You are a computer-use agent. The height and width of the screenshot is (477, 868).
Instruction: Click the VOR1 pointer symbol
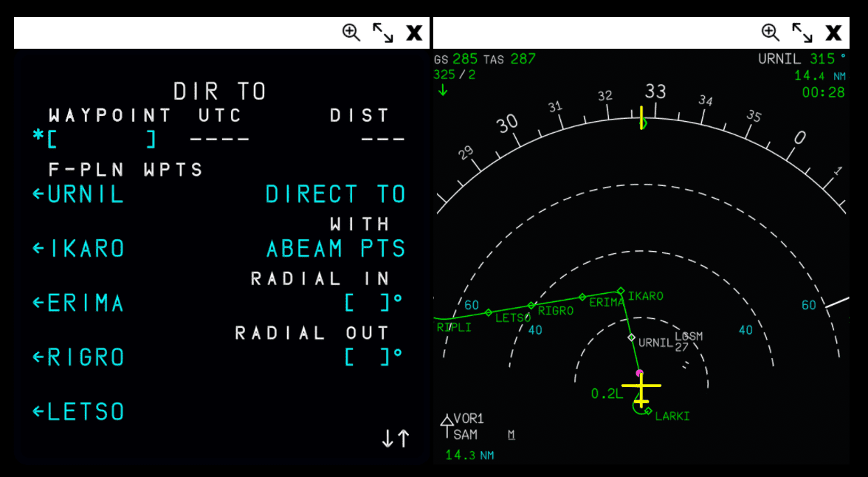(447, 422)
